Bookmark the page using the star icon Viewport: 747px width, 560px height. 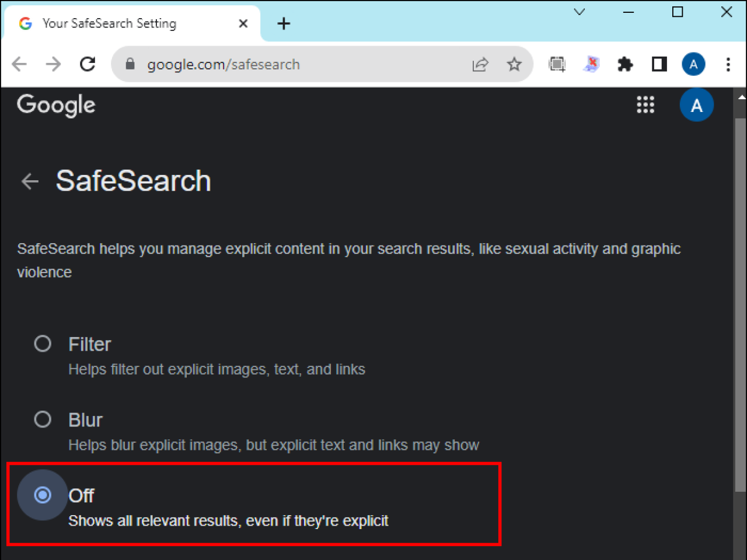[x=514, y=64]
